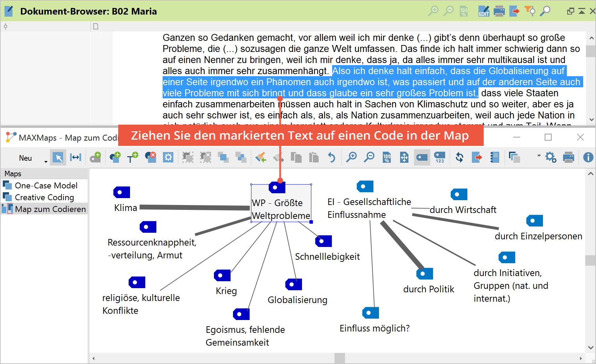The image size is (596, 364).
Task: Open object properties gear in MAXMaps toolbar
Action: click(x=168, y=158)
